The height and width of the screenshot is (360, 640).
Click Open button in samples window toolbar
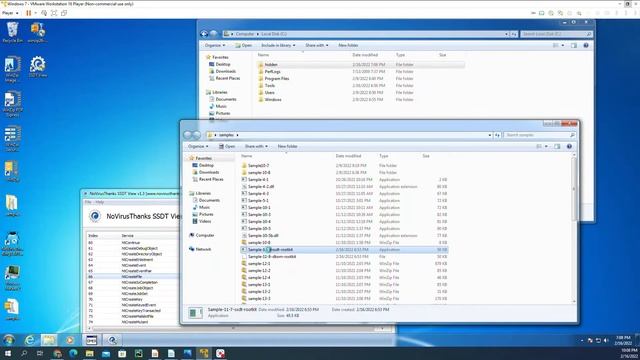pos(227,146)
